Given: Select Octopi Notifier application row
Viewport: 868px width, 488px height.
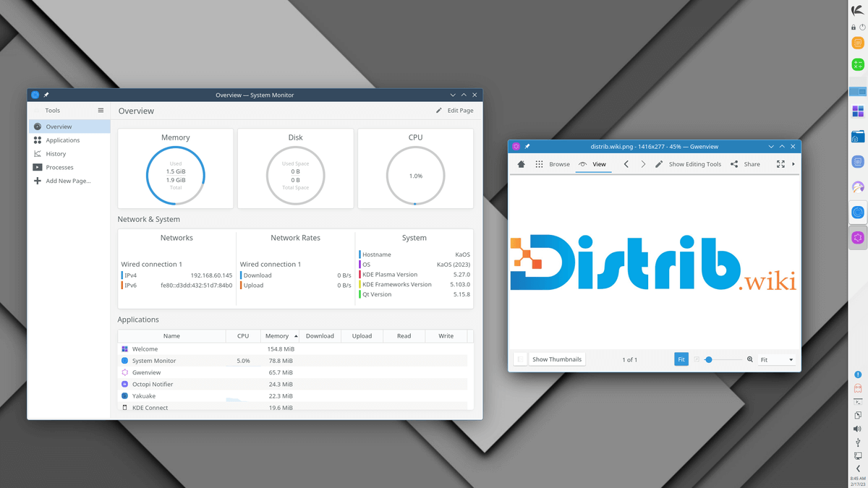Looking at the screenshot, I should click(x=293, y=384).
